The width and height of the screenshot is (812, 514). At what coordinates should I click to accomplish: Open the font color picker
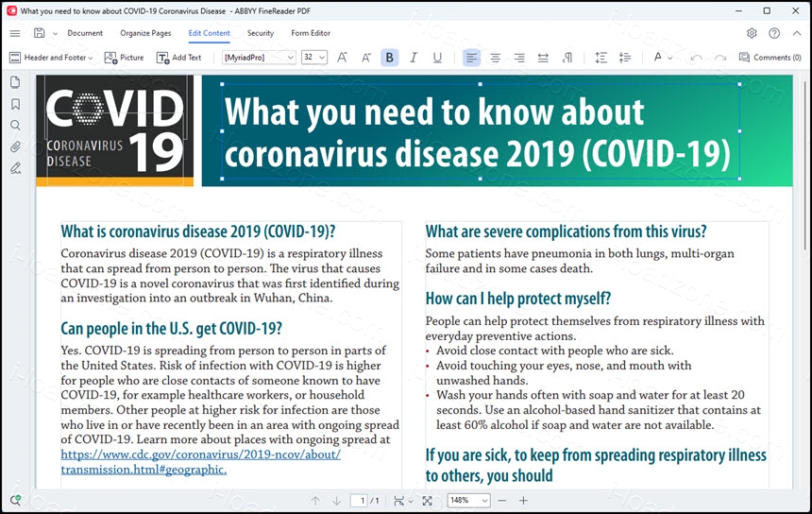(x=662, y=57)
